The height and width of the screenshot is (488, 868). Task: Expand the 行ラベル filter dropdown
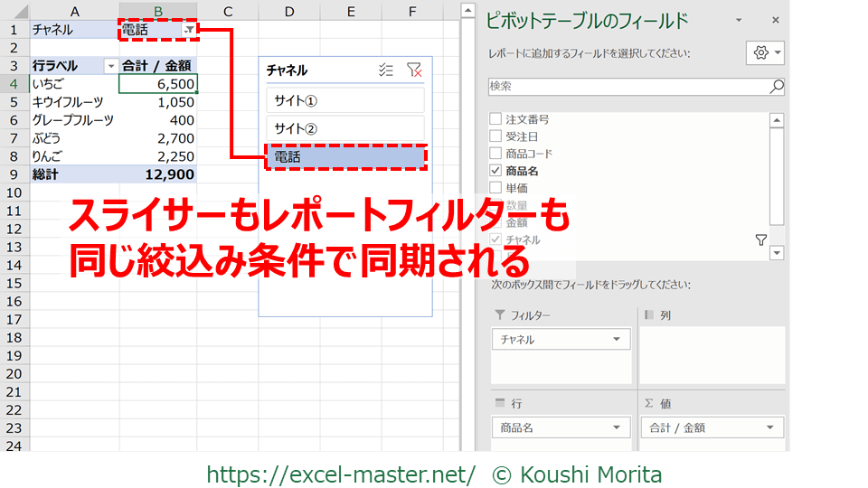coord(110,66)
